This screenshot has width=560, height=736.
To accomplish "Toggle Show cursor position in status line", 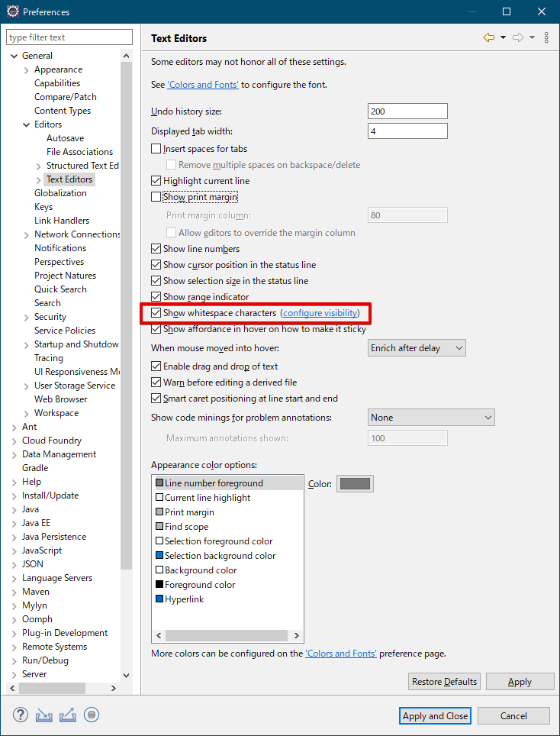I will coord(156,265).
